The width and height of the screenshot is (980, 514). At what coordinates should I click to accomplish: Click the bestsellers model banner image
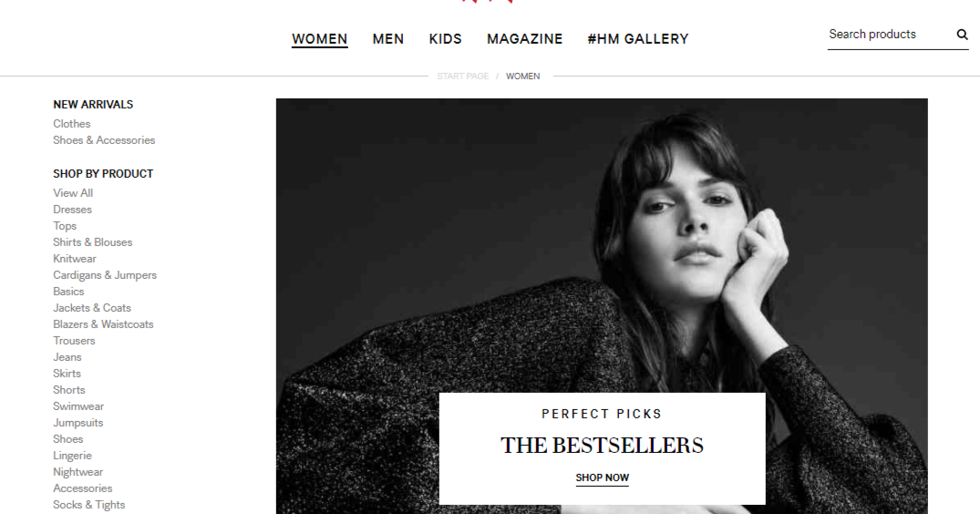point(602,243)
